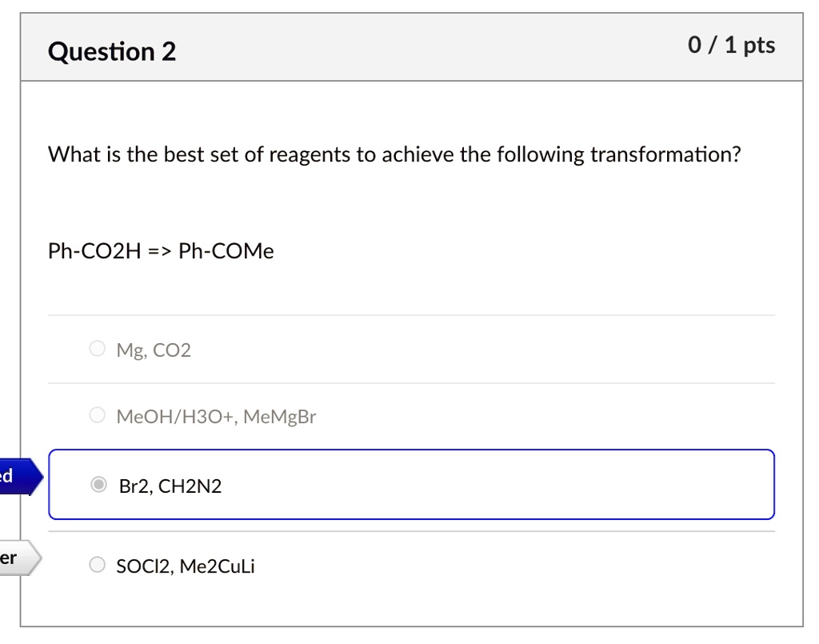Click the gray Correct Answer flag marker
This screenshot has width=819, height=644.
pyautogui.click(x=14, y=558)
